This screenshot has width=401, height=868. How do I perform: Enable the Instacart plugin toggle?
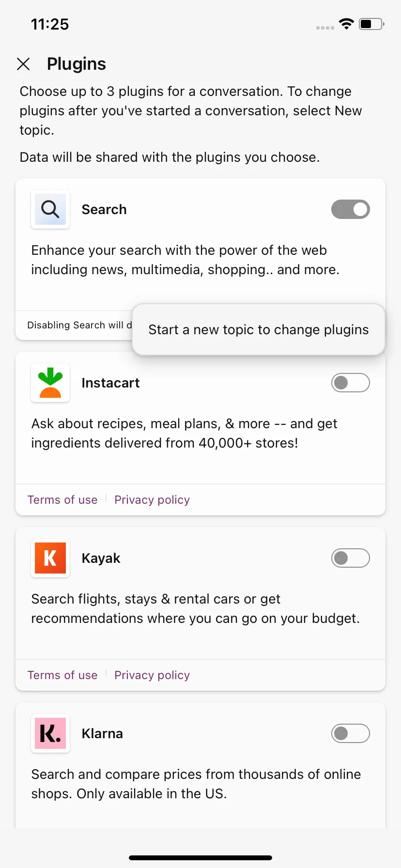(x=351, y=383)
